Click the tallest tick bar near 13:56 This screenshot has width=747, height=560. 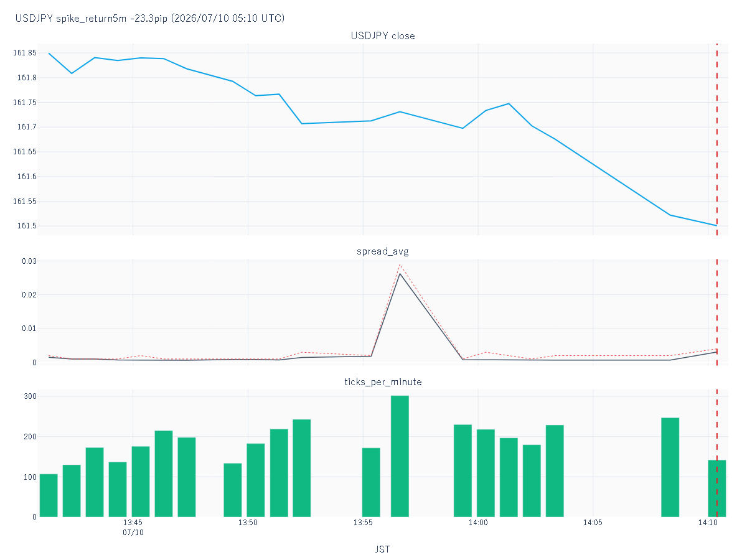400,456
